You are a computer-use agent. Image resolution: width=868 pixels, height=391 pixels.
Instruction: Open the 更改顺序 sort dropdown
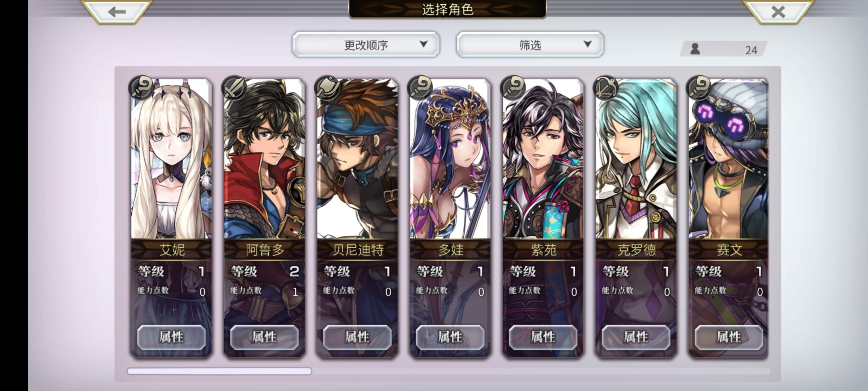tap(366, 45)
